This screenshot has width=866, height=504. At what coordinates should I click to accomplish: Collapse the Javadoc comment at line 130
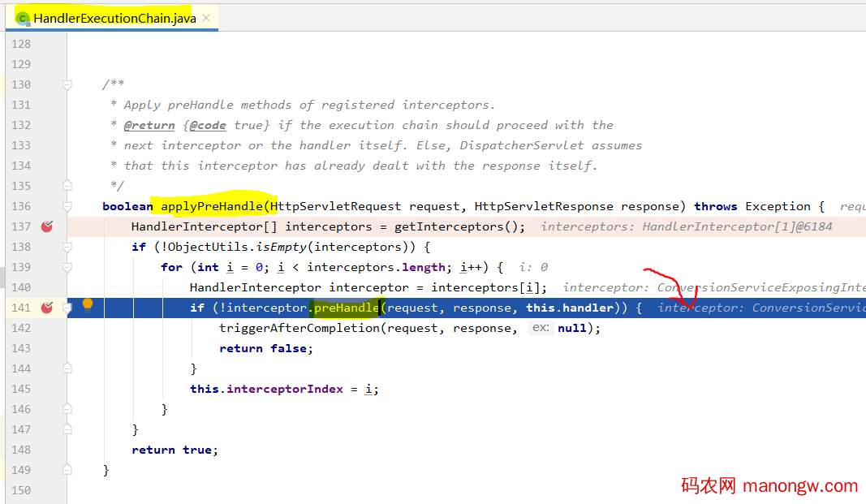(68, 84)
